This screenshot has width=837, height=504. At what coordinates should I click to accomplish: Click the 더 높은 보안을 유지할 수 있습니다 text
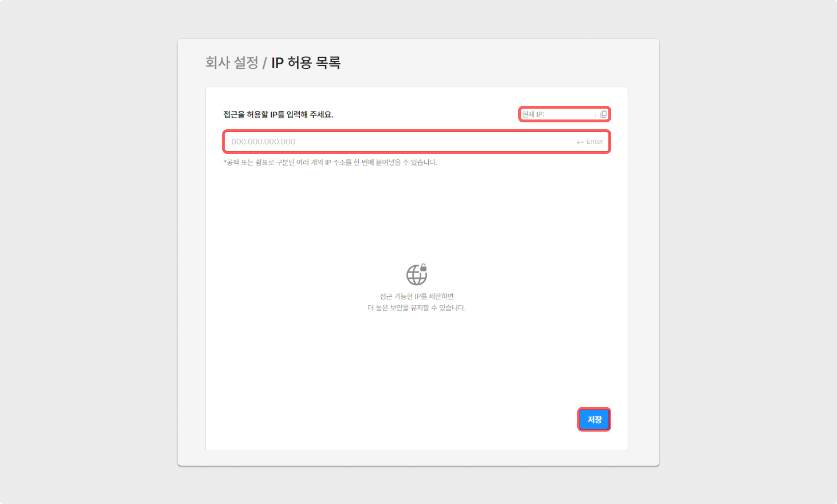(417, 308)
